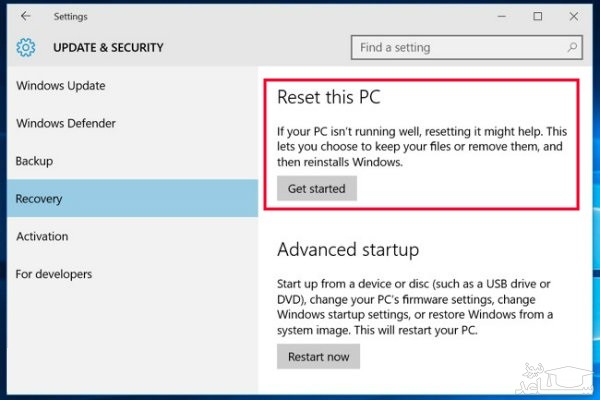This screenshot has width=600, height=400.
Task: Click the 'Advanced startup' heading
Action: click(x=347, y=249)
